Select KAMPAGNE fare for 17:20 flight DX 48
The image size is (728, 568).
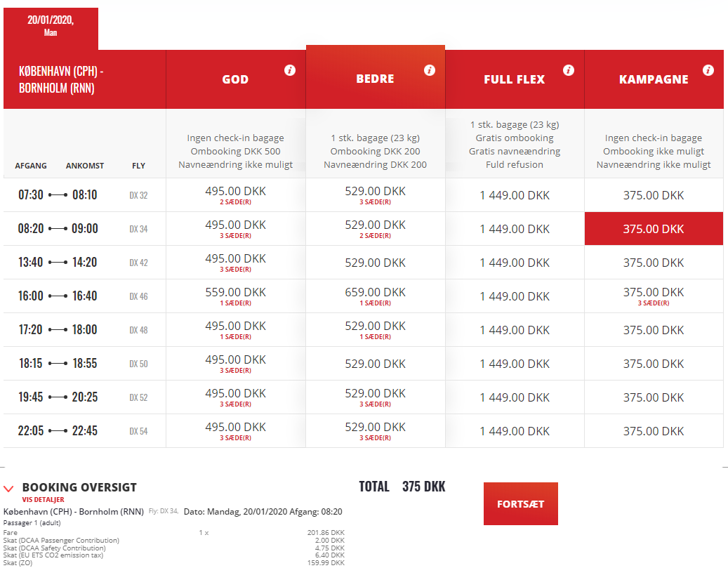(654, 330)
